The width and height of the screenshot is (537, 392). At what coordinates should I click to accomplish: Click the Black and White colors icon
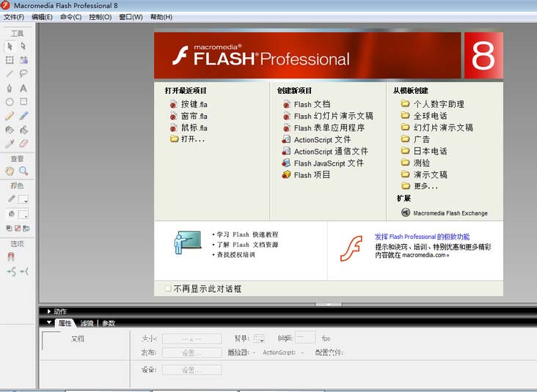click(9, 228)
